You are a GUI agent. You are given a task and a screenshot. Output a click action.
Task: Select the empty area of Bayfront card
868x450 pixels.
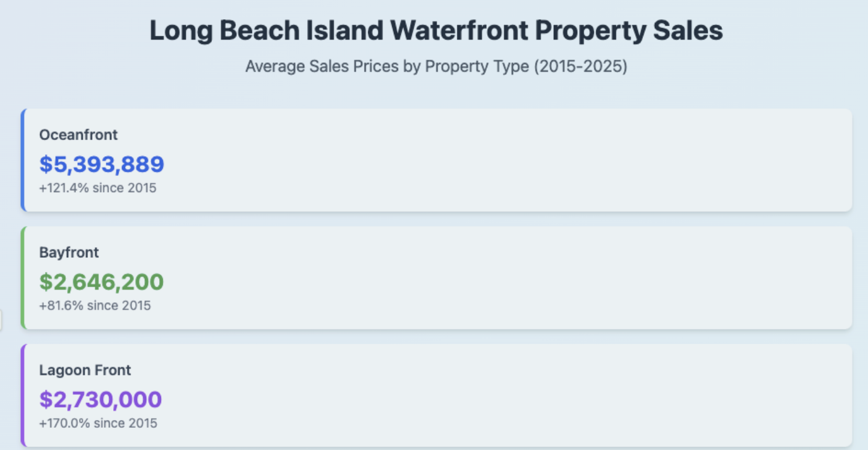coord(509,278)
